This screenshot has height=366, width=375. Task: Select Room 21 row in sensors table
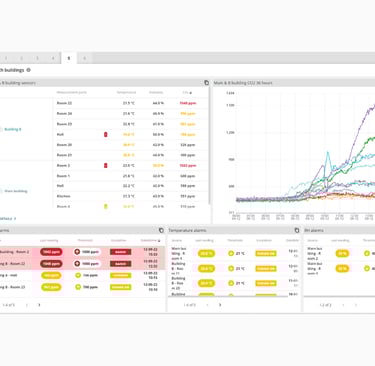131,155
